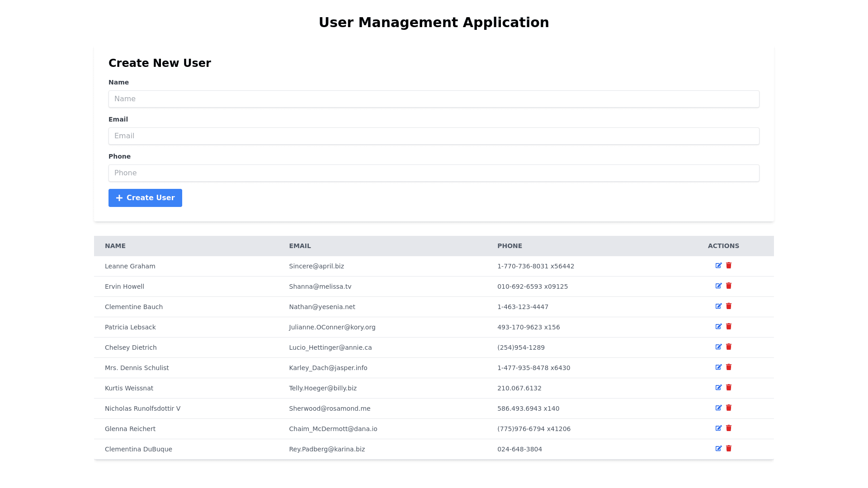Edit Clementina DuBuque's details
Image resolution: width=868 pixels, height=488 pixels.
tap(718, 449)
